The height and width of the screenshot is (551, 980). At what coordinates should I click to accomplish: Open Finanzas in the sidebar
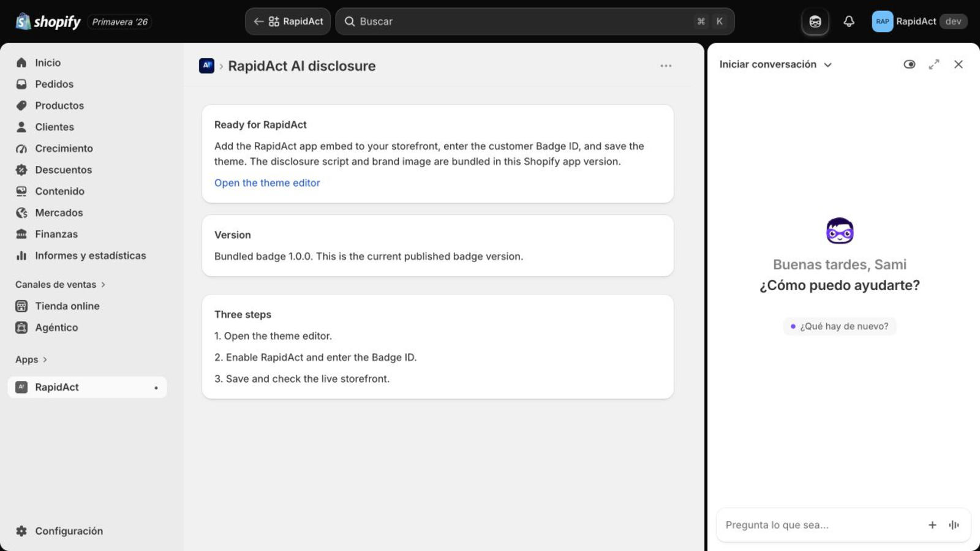click(x=87, y=234)
